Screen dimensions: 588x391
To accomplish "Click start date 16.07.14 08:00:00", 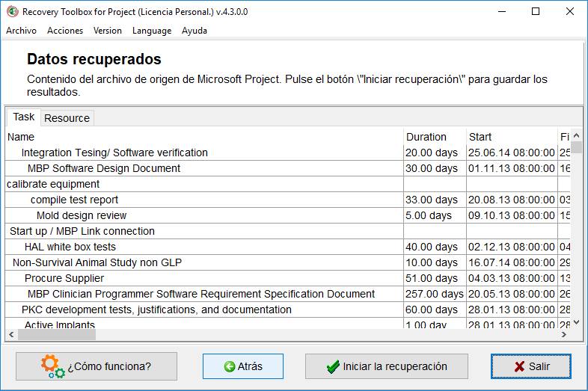I will [512, 263].
